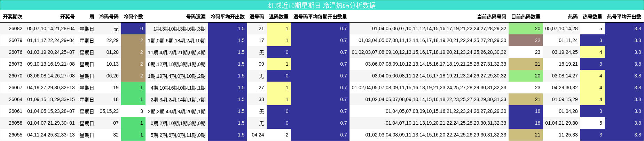
Task: Click the '热码' column header
Action: (573, 17)
